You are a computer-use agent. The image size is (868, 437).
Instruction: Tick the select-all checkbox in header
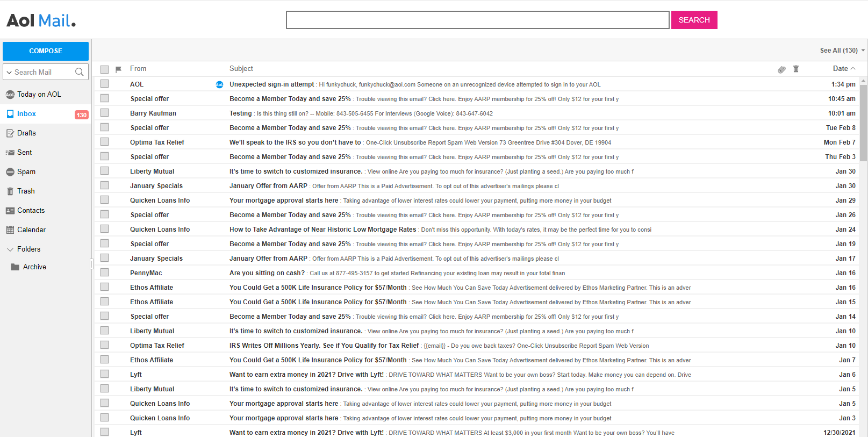(x=105, y=69)
